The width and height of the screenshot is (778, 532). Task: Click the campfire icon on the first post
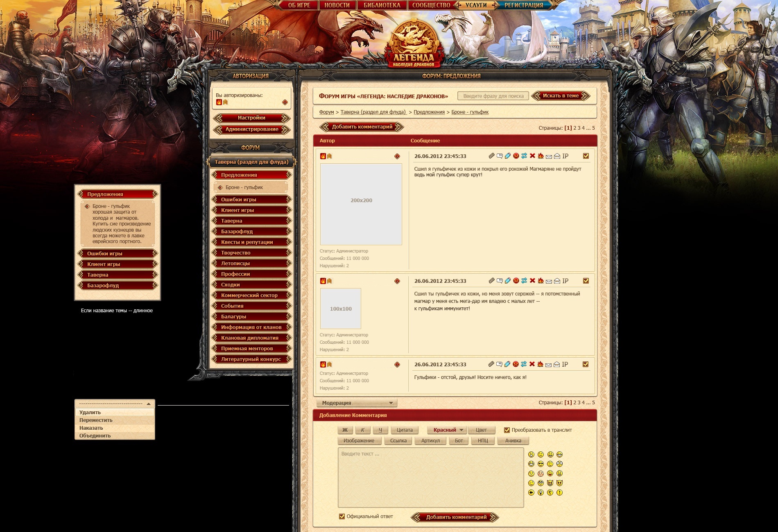[541, 156]
